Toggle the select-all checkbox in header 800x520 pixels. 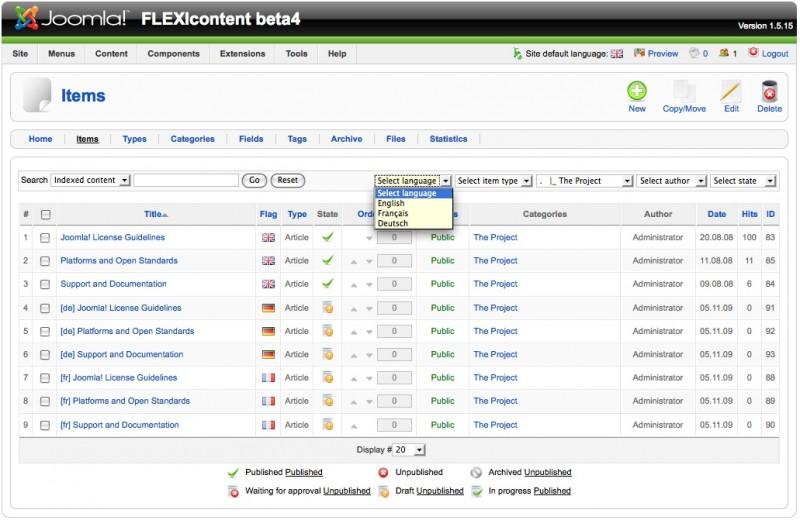point(45,214)
